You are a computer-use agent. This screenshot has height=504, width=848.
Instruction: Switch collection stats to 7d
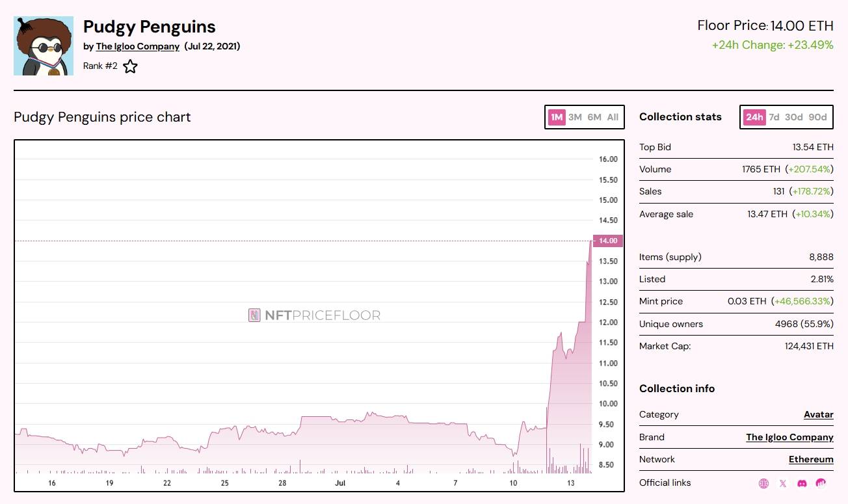[774, 118]
